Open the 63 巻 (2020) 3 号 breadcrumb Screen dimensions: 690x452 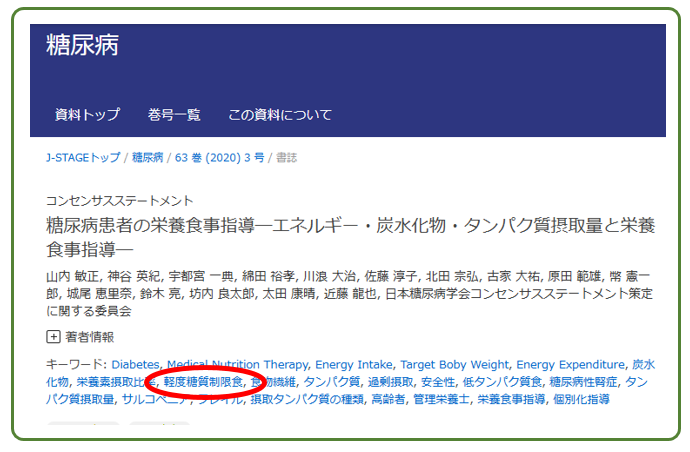click(x=220, y=158)
